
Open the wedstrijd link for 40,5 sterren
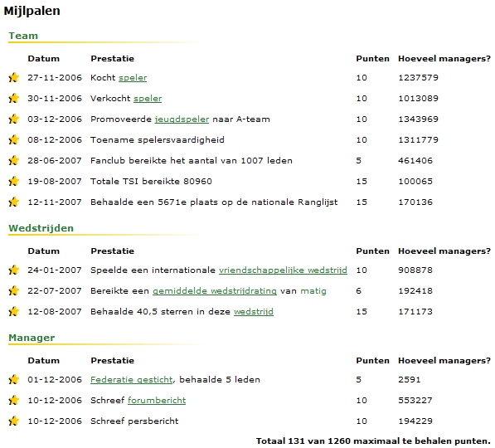(254, 312)
